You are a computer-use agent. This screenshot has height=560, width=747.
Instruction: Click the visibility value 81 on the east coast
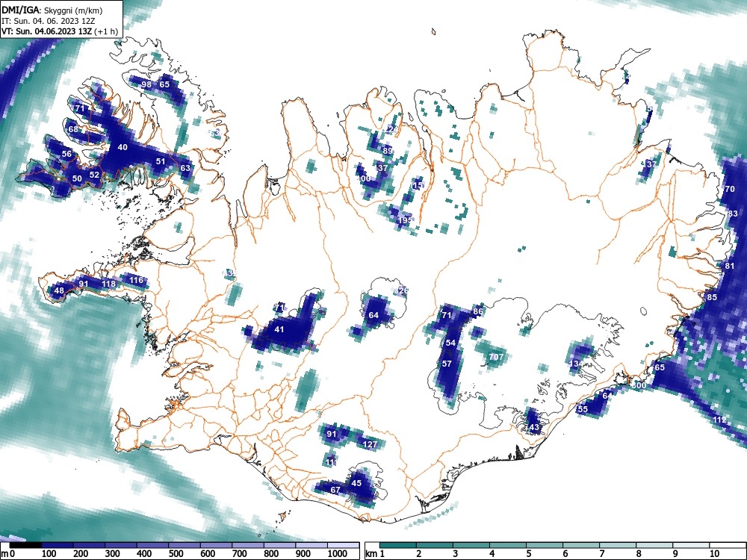(730, 267)
